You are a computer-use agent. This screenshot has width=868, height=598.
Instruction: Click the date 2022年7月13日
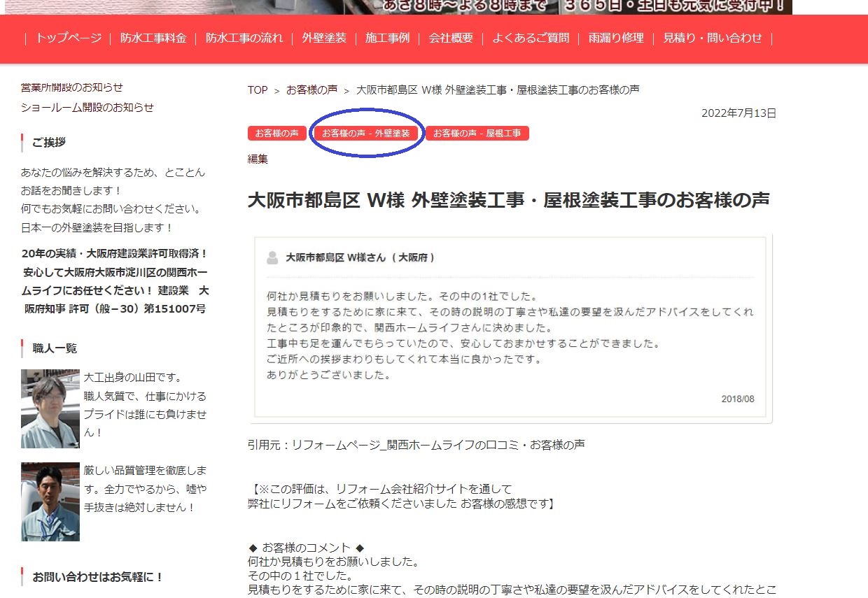738,113
